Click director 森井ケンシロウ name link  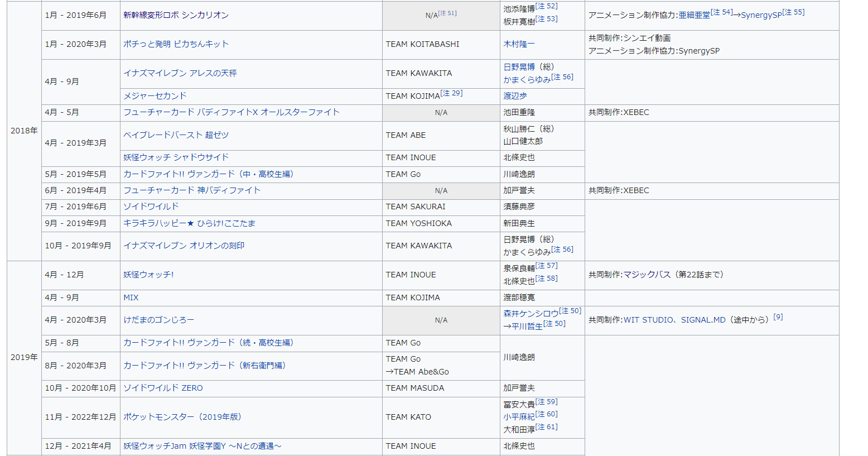531,314
